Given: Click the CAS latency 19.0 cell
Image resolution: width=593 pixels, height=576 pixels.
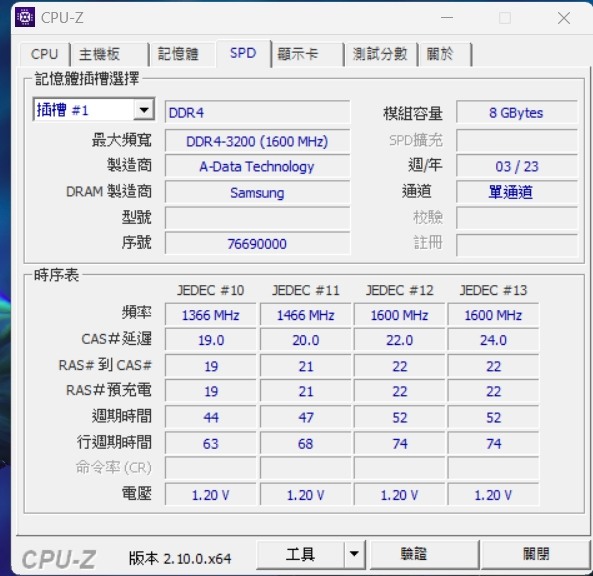Looking at the screenshot, I should (x=211, y=340).
